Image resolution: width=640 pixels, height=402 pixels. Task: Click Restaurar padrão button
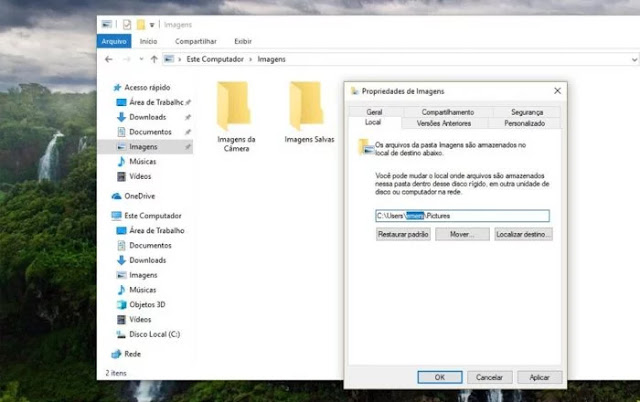click(x=403, y=234)
